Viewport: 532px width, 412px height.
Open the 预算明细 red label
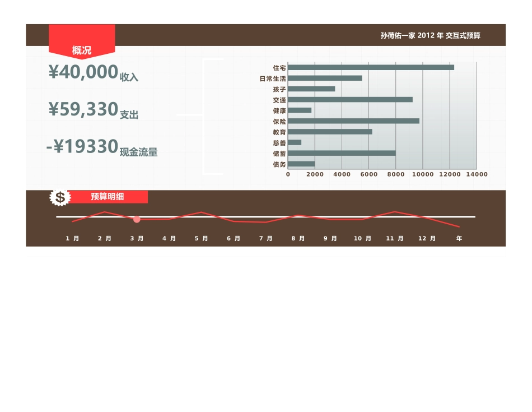[x=107, y=197]
